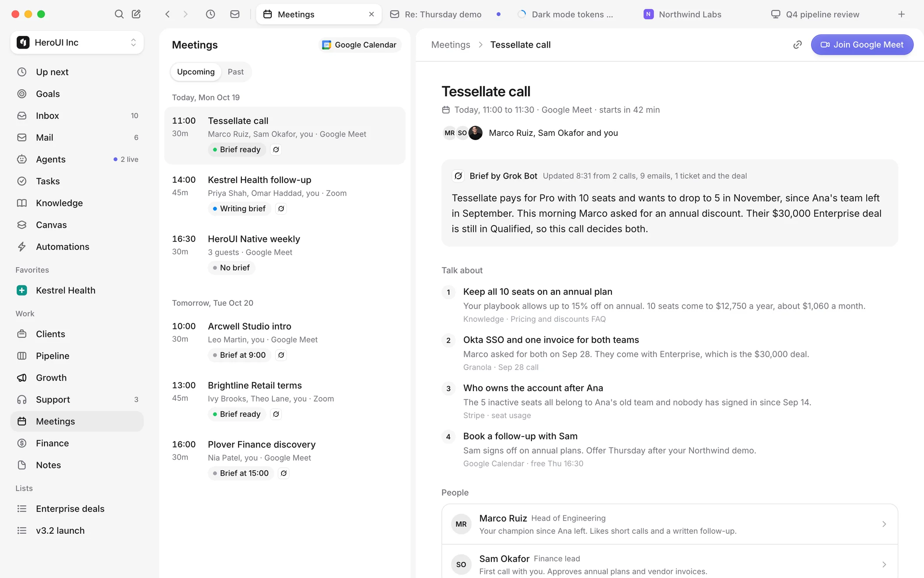This screenshot has height=578, width=924.
Task: Open Kestrel Health favorite
Action: coord(77,290)
